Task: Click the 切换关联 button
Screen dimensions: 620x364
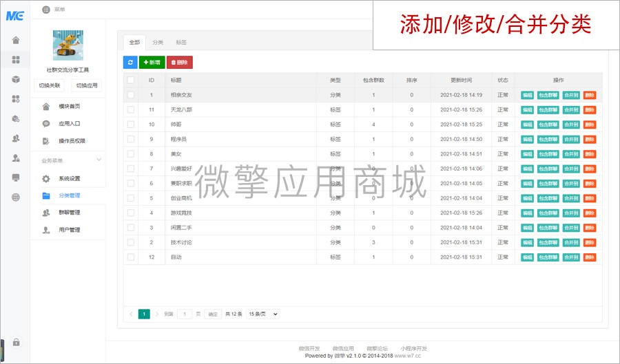Action: pos(50,86)
